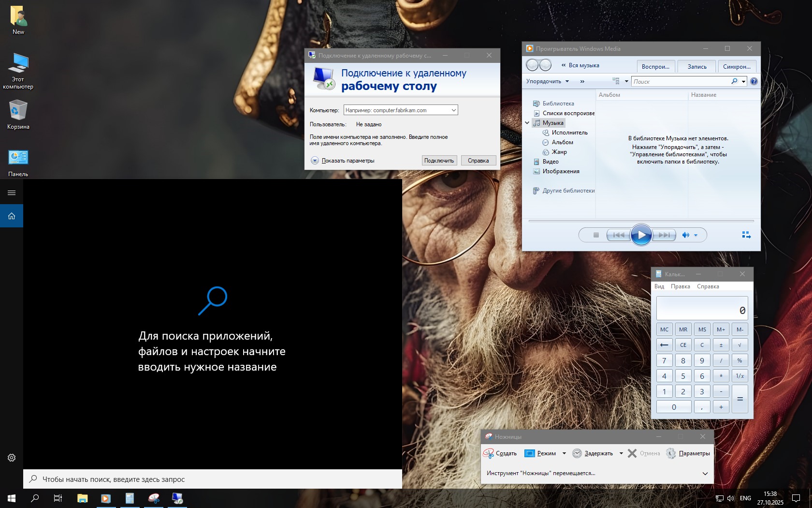Click the Stop playback button
This screenshot has height=508, width=812.
(x=596, y=235)
